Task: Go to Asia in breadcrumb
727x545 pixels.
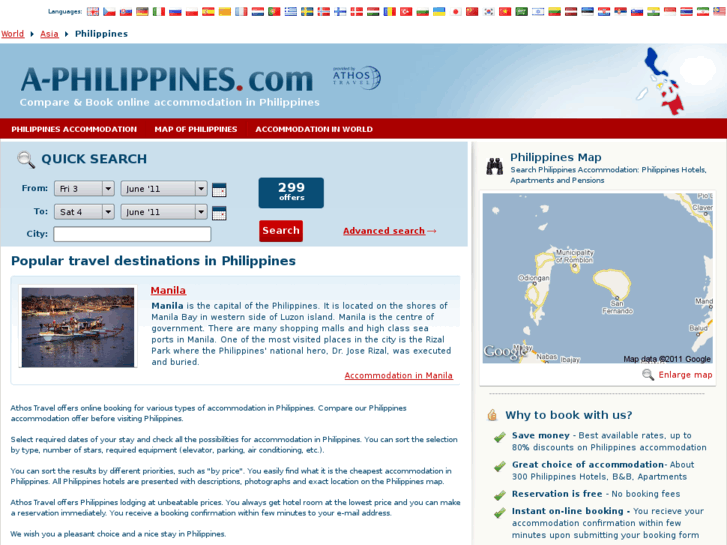Action: [x=49, y=34]
